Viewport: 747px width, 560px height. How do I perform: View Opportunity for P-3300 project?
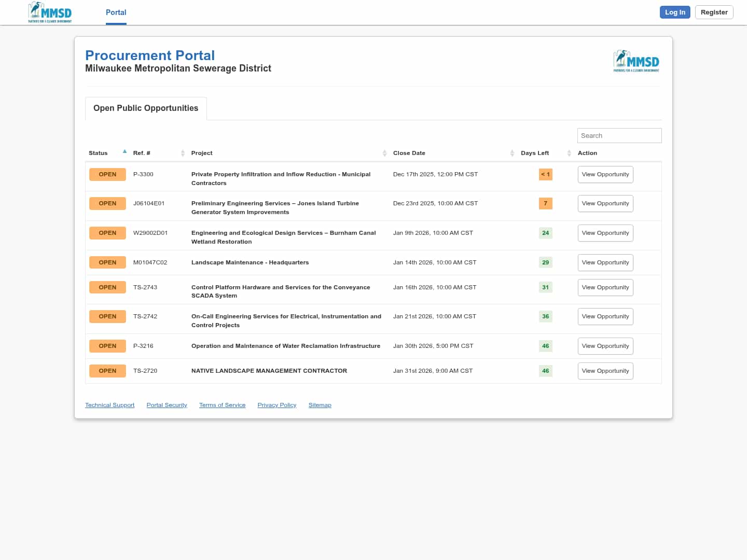point(605,175)
